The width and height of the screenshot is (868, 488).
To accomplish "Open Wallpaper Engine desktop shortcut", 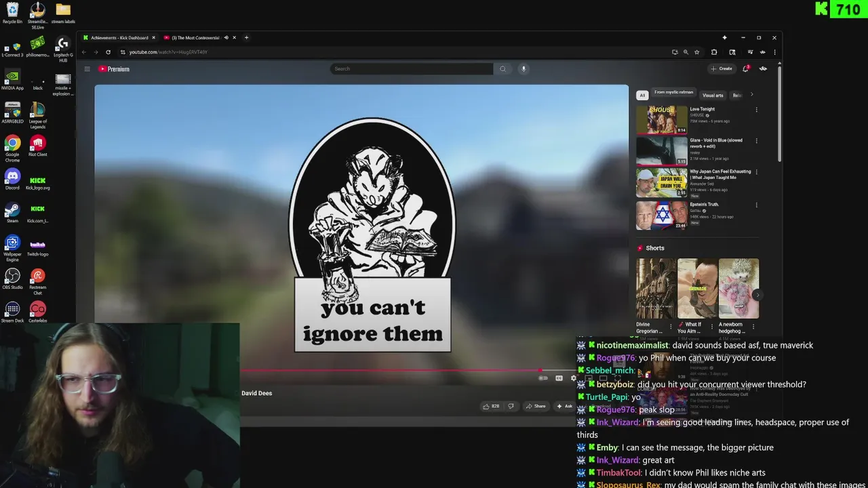I will [x=12, y=248].
